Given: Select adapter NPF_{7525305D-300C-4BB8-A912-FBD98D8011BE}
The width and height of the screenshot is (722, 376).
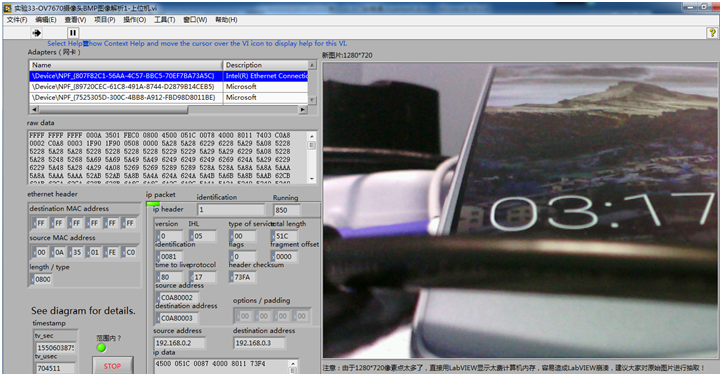Looking at the screenshot, I should point(169,98).
